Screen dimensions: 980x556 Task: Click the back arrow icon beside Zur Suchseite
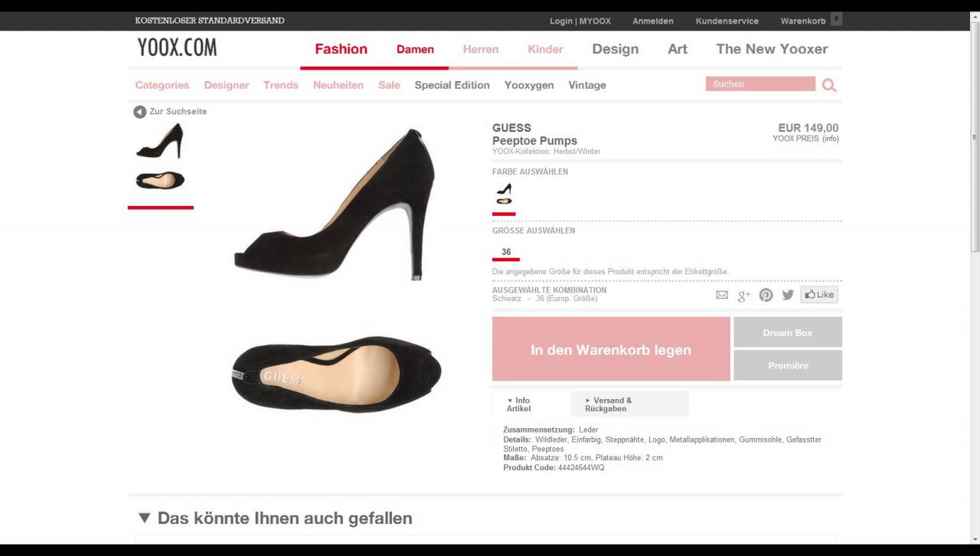139,112
